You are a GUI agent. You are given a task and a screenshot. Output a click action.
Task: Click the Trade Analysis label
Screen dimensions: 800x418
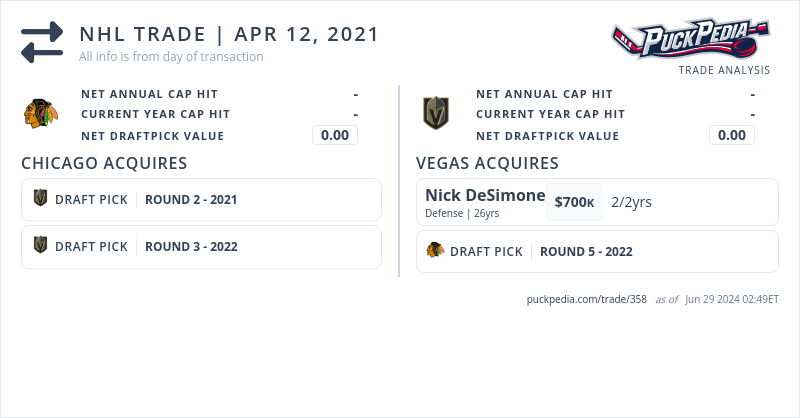(724, 70)
